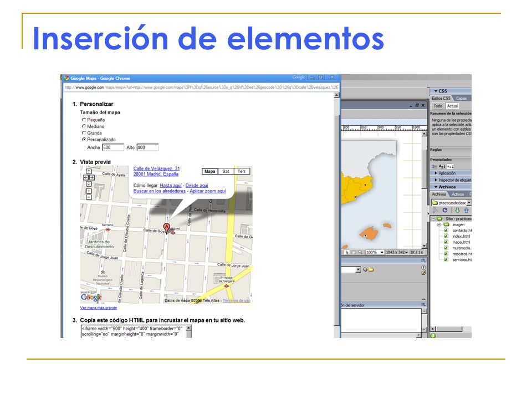
Task: Switch to Mapa view
Action: [x=209, y=171]
